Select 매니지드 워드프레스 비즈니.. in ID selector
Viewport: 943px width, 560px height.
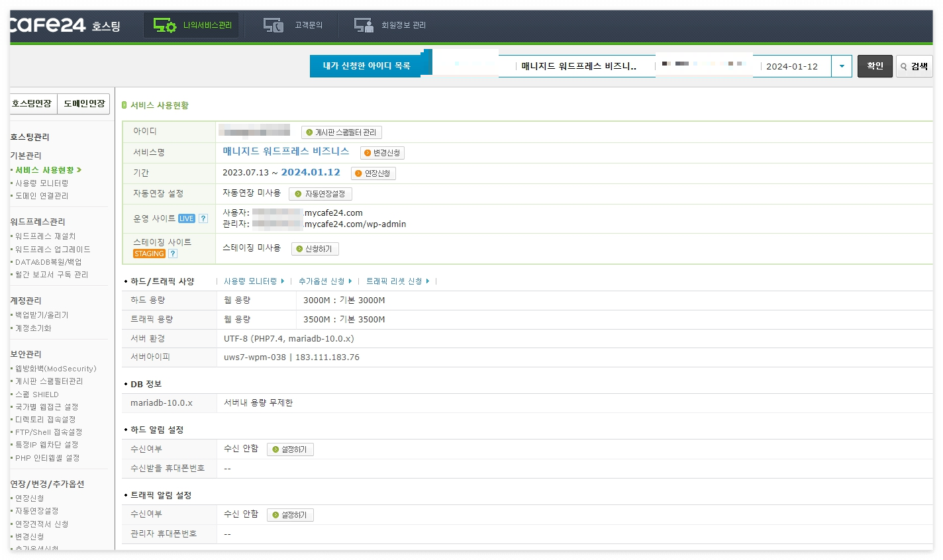[x=579, y=66]
